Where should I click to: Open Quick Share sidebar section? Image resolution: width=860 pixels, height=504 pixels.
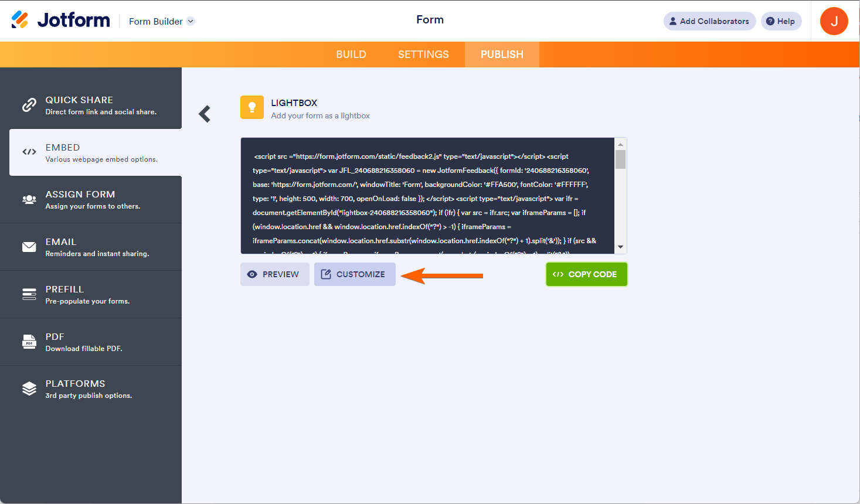coord(91,105)
